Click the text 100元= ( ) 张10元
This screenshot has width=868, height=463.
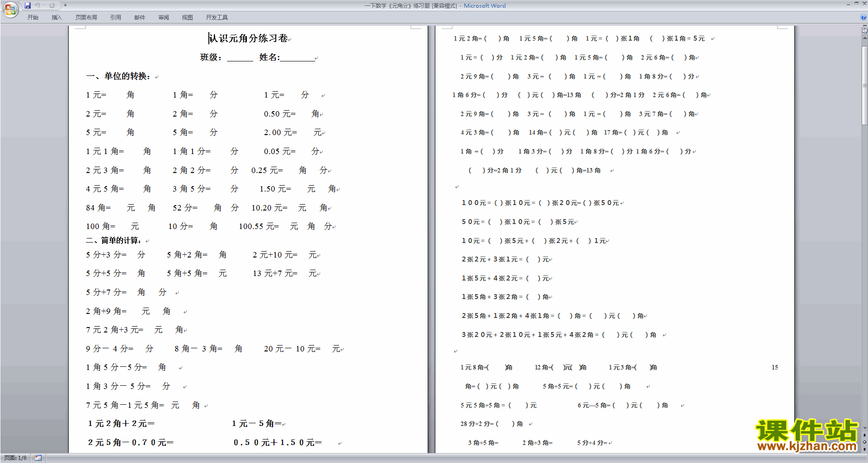click(x=495, y=203)
